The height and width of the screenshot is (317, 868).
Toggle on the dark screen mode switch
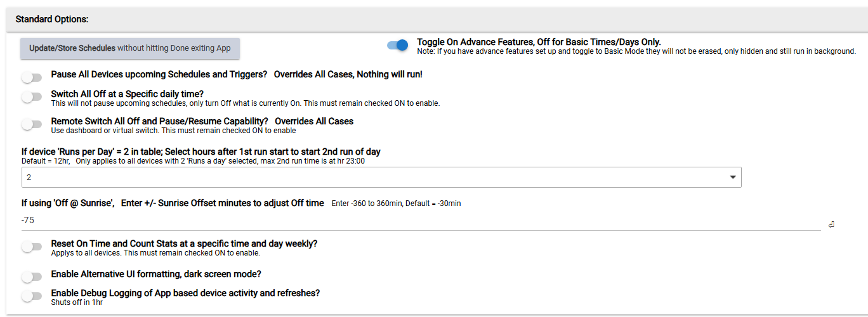(x=32, y=277)
